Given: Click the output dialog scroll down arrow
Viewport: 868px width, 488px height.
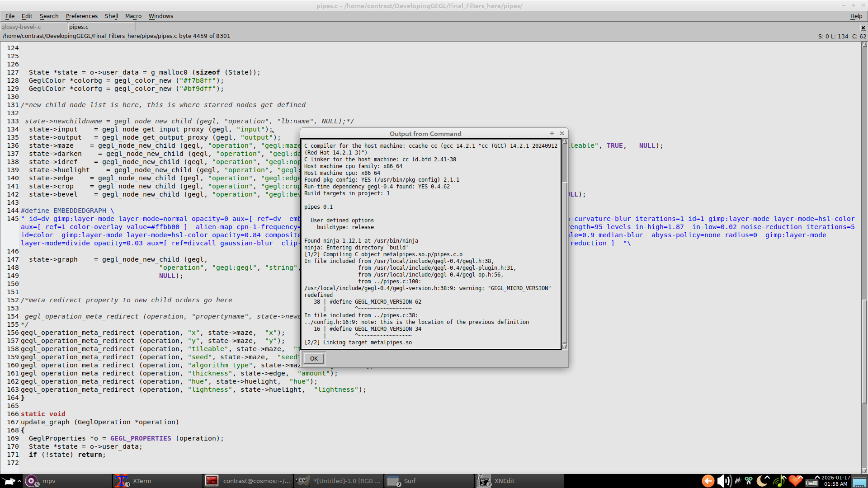Looking at the screenshot, I should point(565,346).
